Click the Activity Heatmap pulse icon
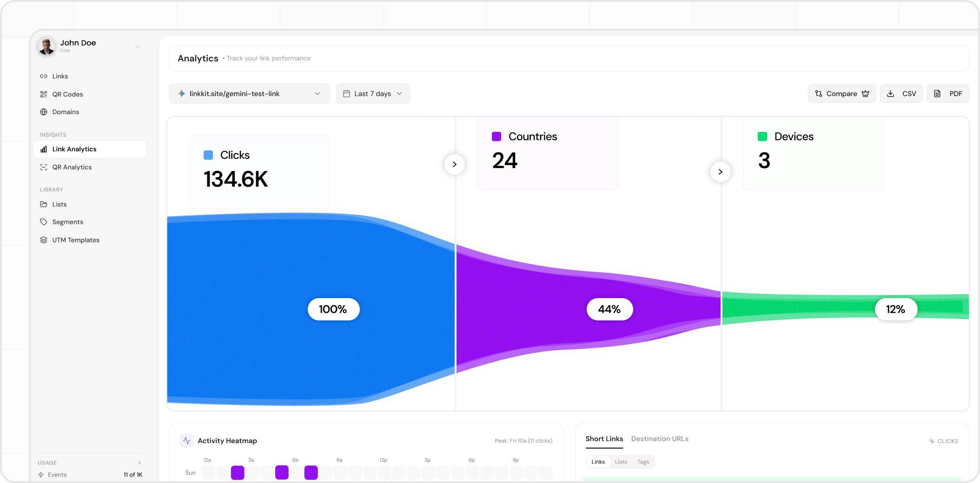980x483 pixels. click(186, 441)
